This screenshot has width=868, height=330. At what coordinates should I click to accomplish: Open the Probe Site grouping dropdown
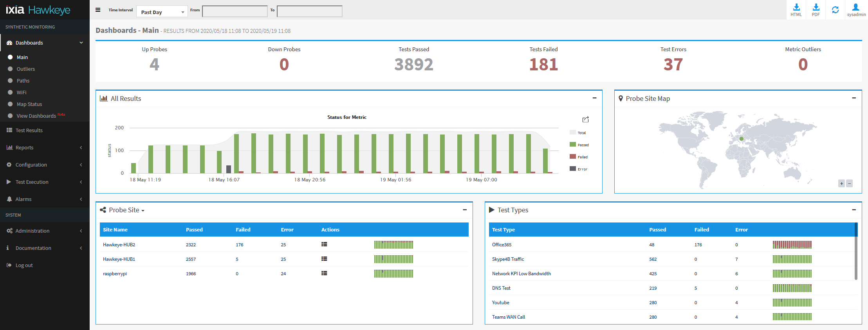[126, 210]
